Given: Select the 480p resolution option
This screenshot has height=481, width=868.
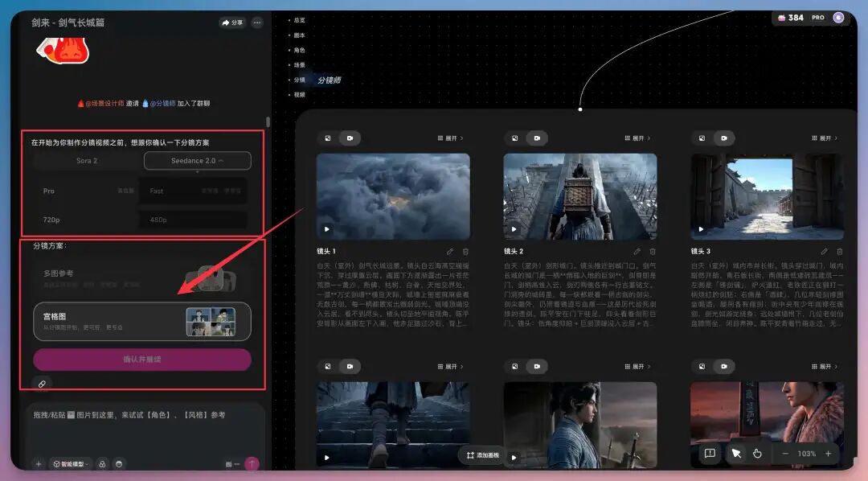Looking at the screenshot, I should 194,220.
